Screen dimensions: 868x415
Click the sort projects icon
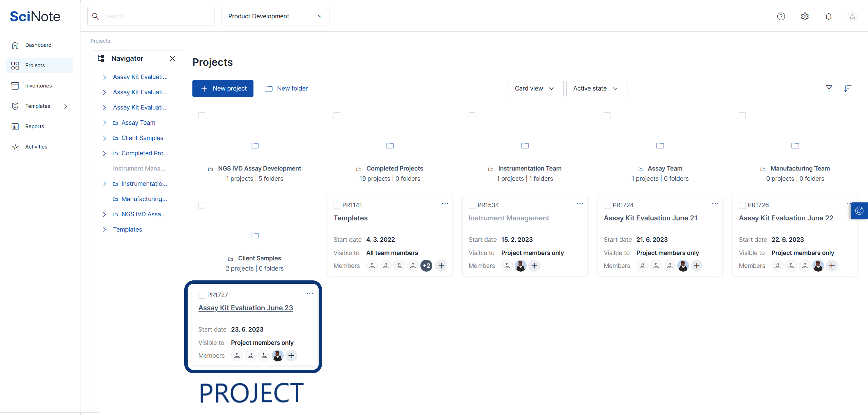pyautogui.click(x=847, y=88)
